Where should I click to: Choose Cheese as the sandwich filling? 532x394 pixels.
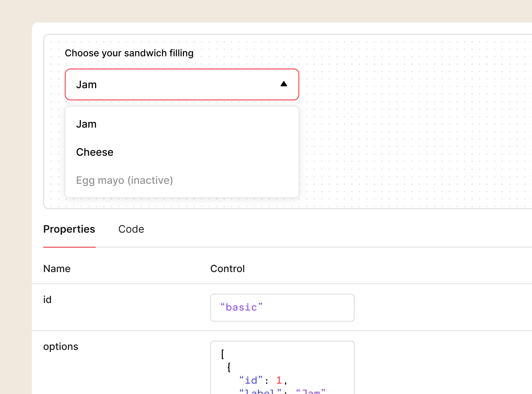(95, 152)
